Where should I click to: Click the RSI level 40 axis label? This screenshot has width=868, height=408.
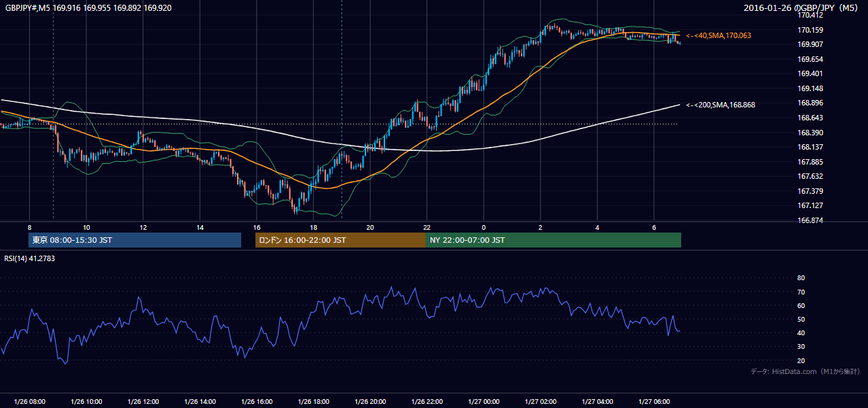click(801, 333)
